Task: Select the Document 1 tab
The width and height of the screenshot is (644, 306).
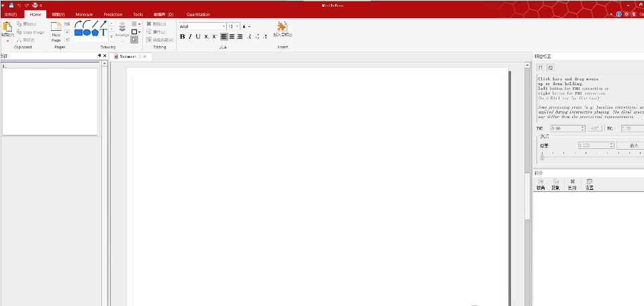Action: (x=130, y=56)
